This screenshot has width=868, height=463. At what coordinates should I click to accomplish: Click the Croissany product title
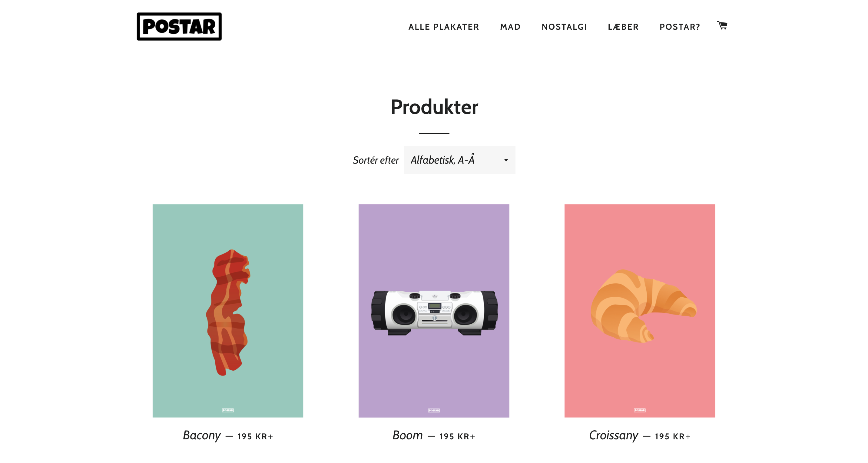point(613,435)
